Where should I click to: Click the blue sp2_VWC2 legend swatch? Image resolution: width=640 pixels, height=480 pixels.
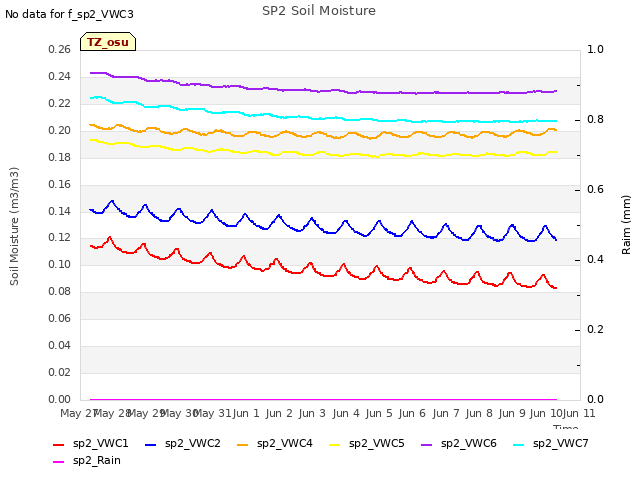pos(151,444)
